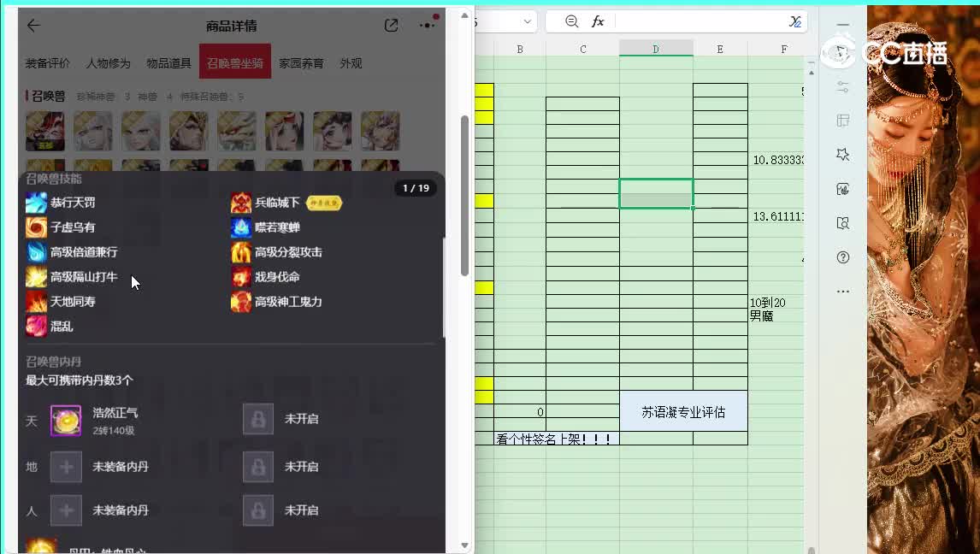
Task: Click the zoom magnifier icon in the formula bar
Action: (571, 21)
